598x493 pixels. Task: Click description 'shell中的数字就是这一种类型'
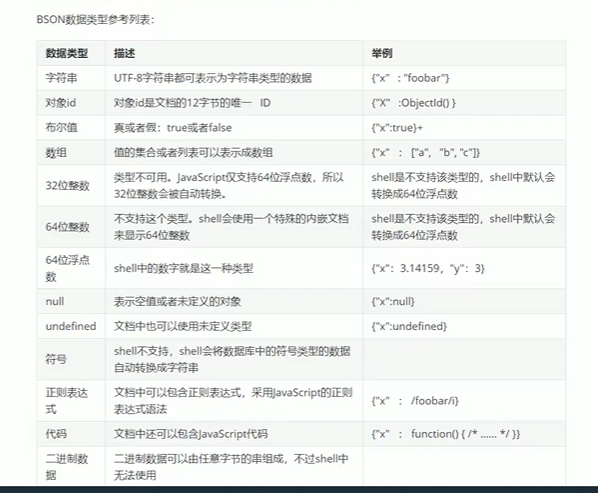coord(183,268)
